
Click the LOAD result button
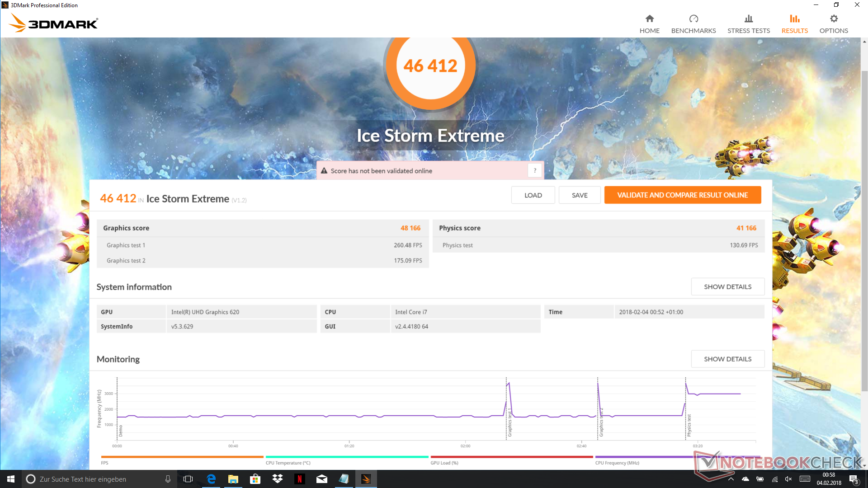coord(533,195)
